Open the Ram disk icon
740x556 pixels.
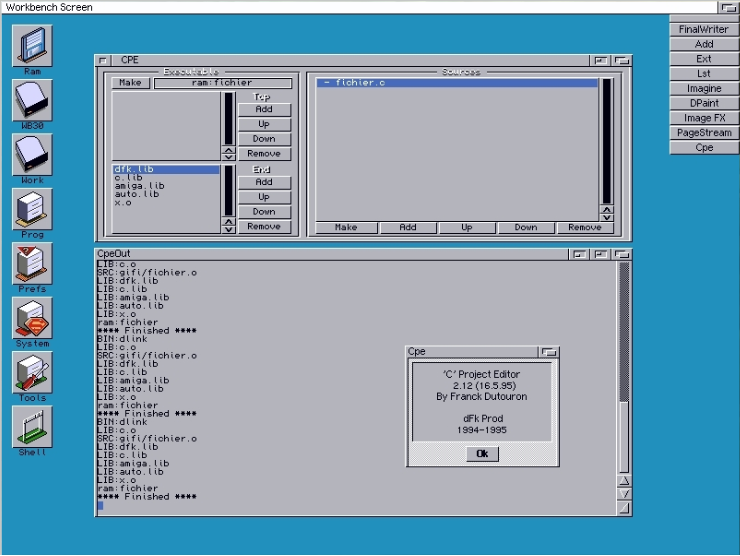[32, 45]
